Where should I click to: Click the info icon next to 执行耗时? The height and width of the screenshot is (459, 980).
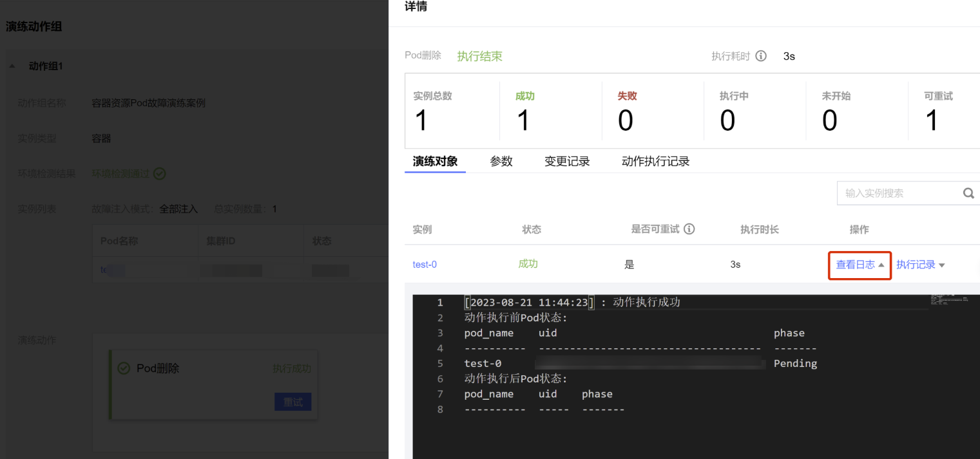point(761,56)
